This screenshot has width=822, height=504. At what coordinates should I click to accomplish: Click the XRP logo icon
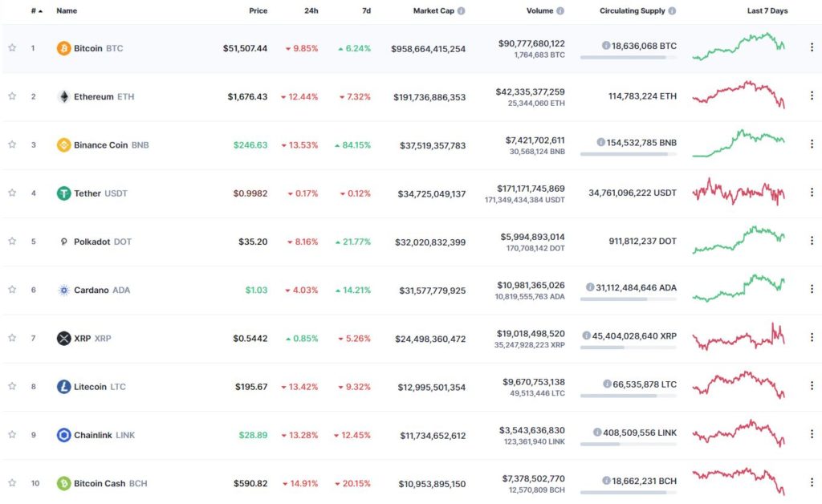63,339
